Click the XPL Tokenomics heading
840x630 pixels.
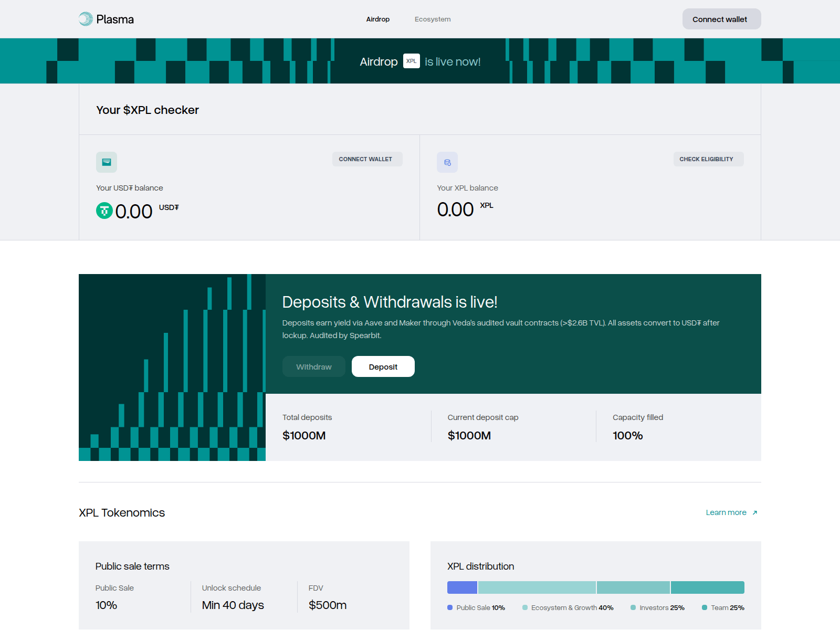click(122, 512)
